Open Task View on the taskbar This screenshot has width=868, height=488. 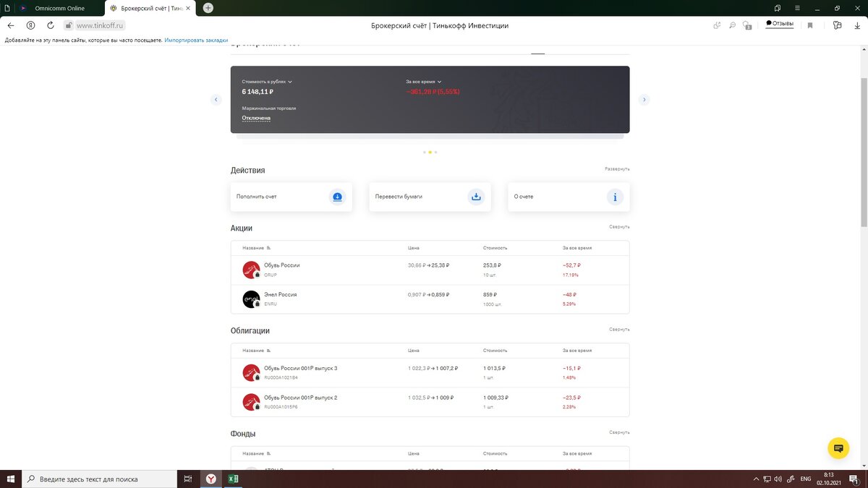(x=187, y=479)
